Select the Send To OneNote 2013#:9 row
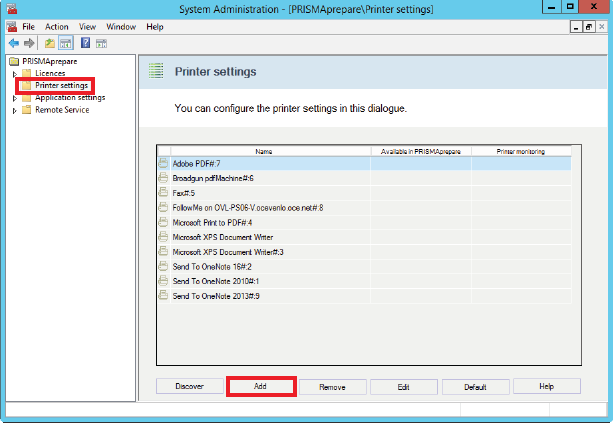Image resolution: width=613 pixels, height=423 pixels. coord(364,296)
